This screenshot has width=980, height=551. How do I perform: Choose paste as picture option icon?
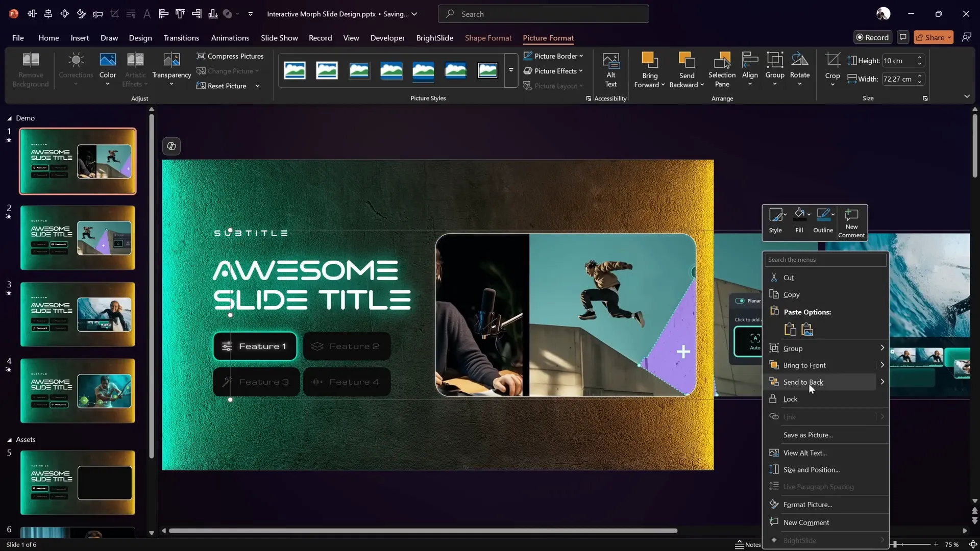point(807,330)
